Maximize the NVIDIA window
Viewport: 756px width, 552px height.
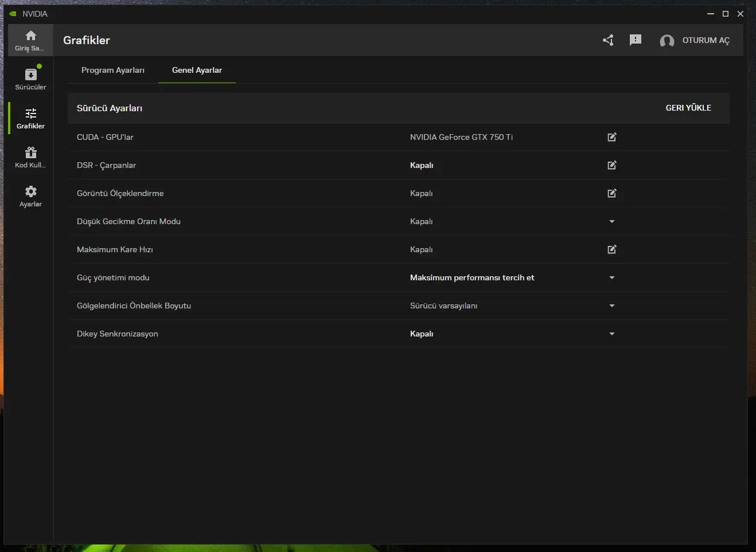[726, 14]
